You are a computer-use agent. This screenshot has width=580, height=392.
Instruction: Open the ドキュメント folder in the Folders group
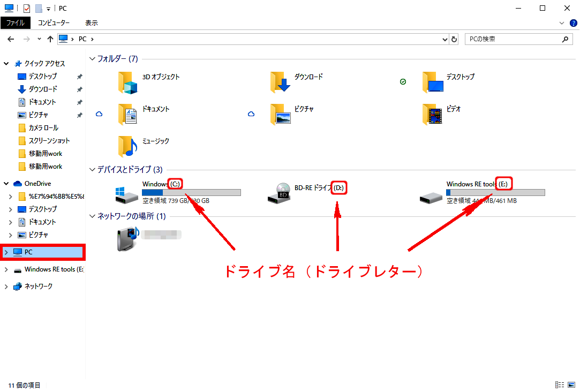tap(127, 114)
